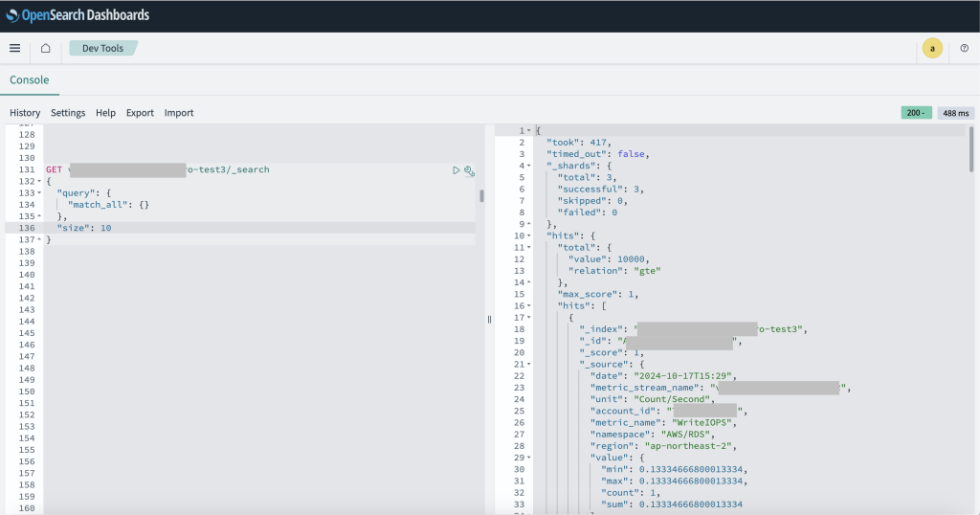Image resolution: width=980 pixels, height=515 pixels.
Task: Open the wrench request options icon
Action: coord(469,170)
